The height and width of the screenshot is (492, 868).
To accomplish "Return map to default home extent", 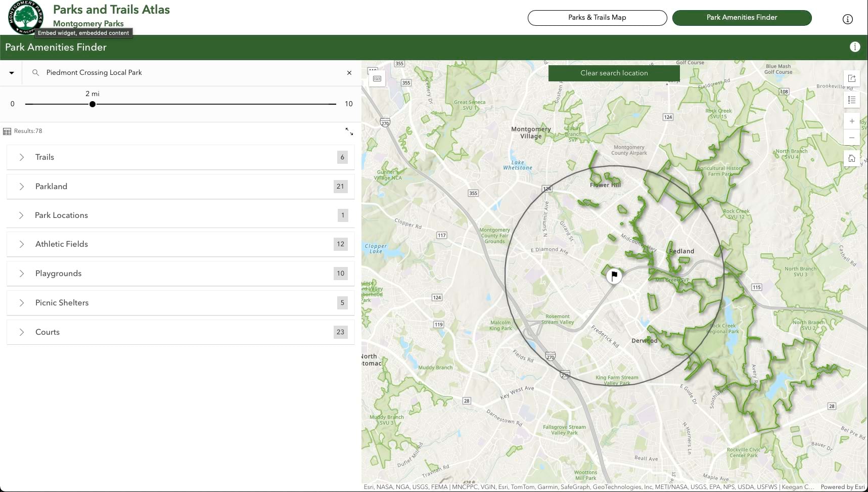I will click(x=852, y=158).
